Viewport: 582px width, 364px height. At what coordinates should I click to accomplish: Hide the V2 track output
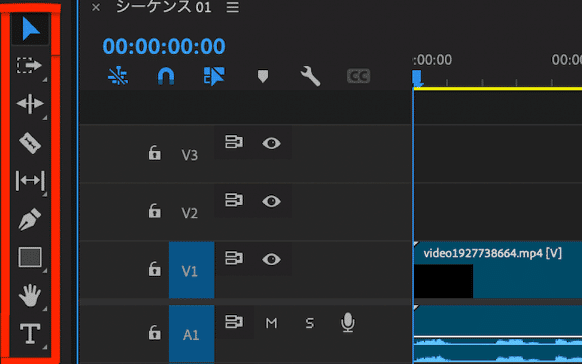[271, 201]
